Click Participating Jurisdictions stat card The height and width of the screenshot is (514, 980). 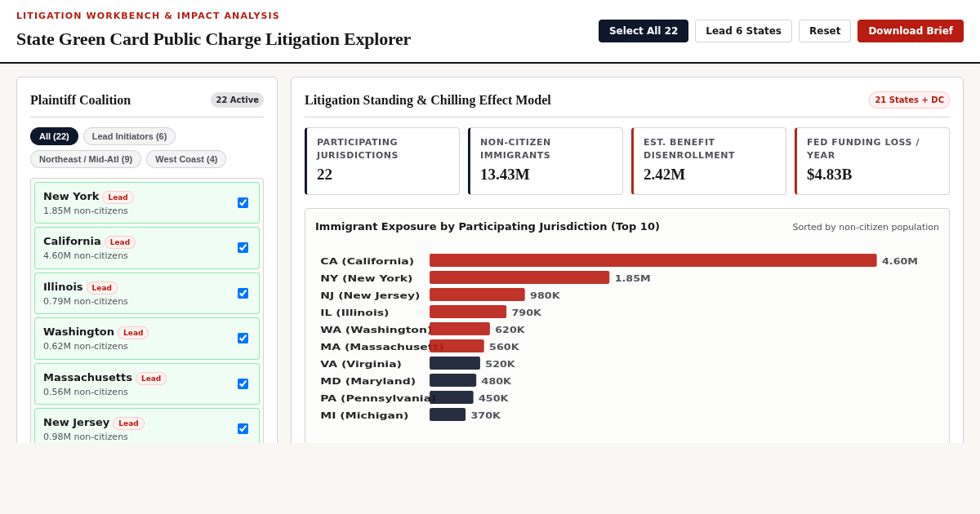(x=382, y=161)
